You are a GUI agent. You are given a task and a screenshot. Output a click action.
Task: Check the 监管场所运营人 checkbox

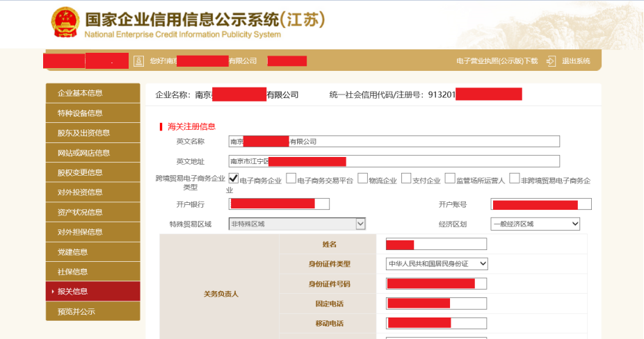pos(450,179)
